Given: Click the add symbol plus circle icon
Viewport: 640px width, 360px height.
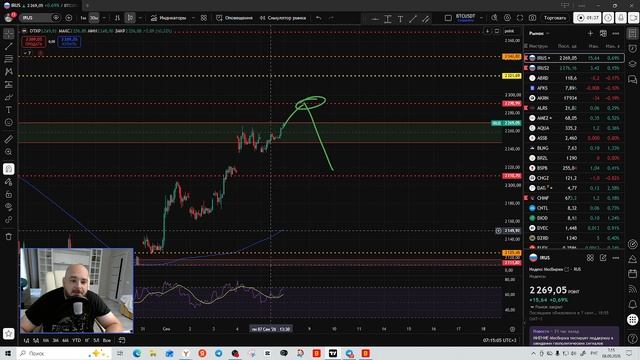Looking at the screenshot, I should click(69, 18).
